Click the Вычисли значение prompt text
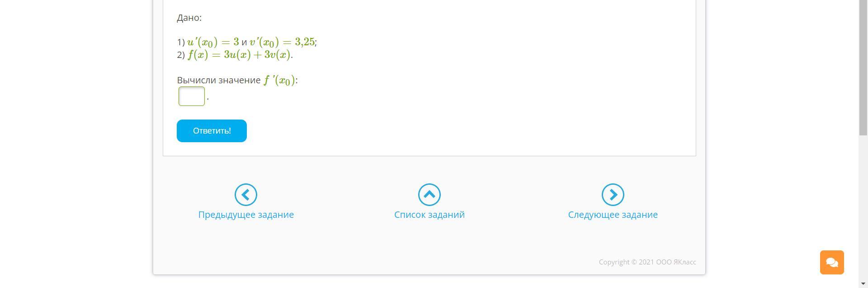Image resolution: width=868 pixels, height=288 pixels. click(x=219, y=80)
